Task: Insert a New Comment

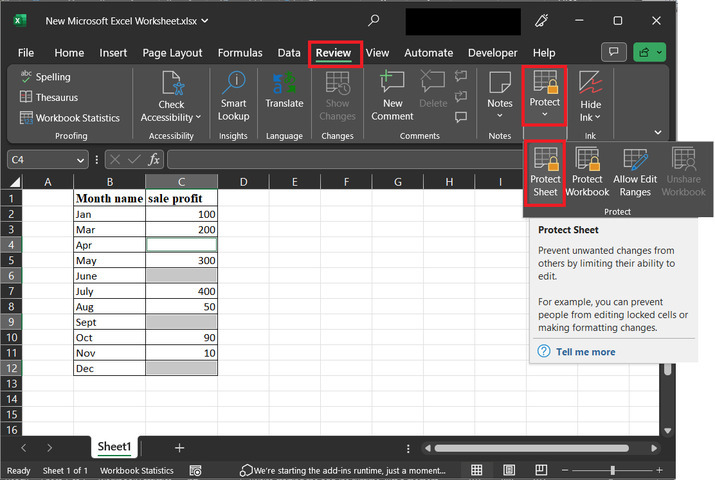Action: [x=392, y=95]
